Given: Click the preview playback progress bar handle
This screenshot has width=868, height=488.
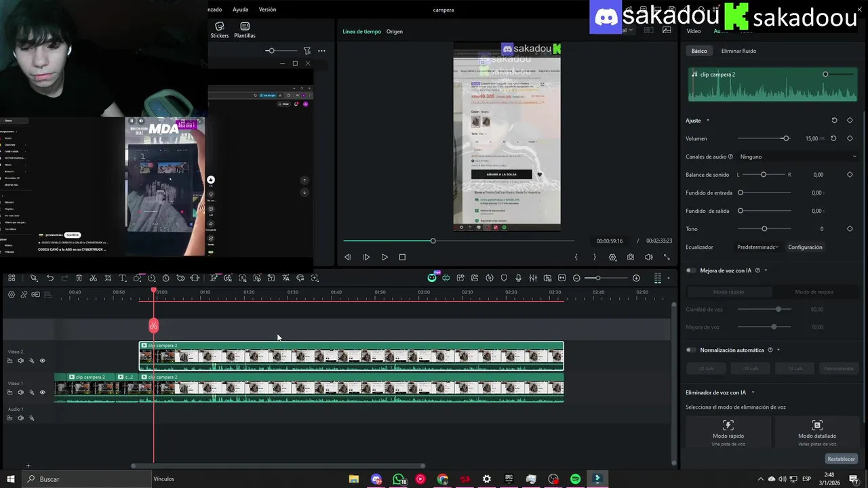Looking at the screenshot, I should point(433,241).
